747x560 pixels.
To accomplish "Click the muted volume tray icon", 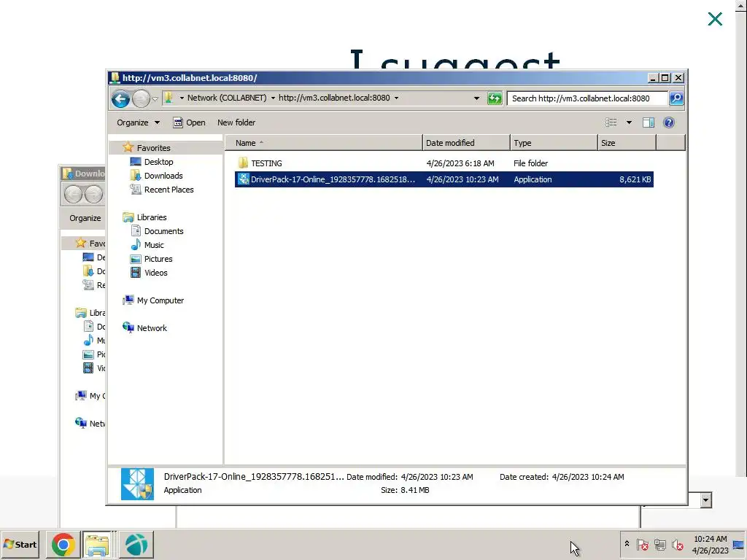I will (677, 544).
